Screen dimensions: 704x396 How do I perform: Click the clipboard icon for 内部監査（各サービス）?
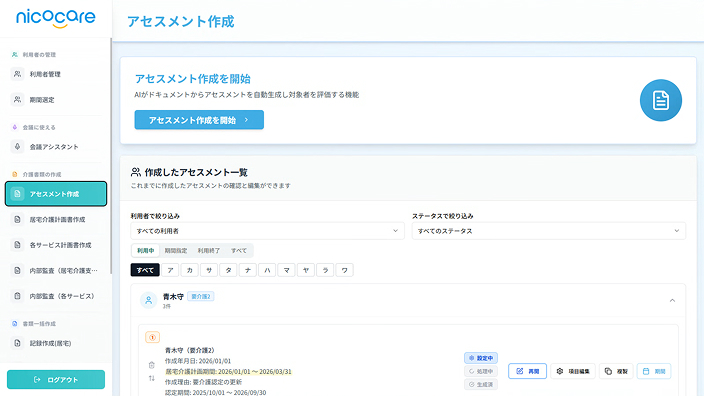[17, 296]
